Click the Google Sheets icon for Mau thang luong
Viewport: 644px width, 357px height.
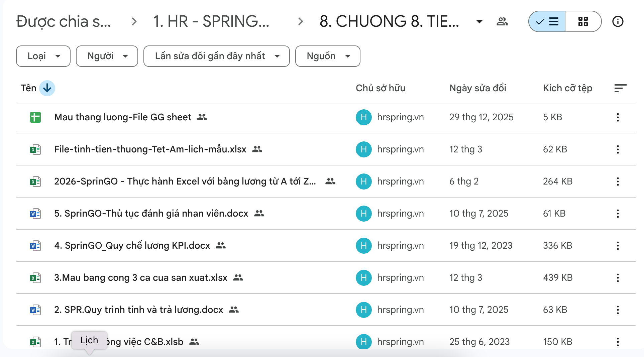pyautogui.click(x=35, y=117)
